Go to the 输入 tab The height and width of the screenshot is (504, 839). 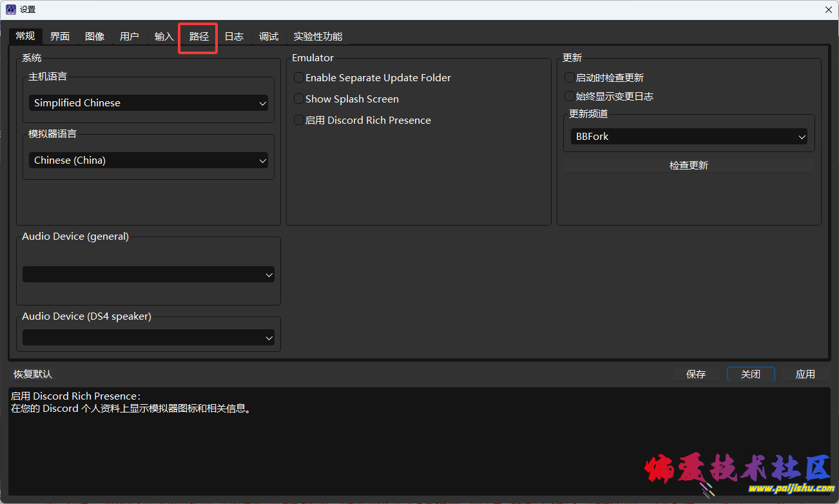[164, 37]
